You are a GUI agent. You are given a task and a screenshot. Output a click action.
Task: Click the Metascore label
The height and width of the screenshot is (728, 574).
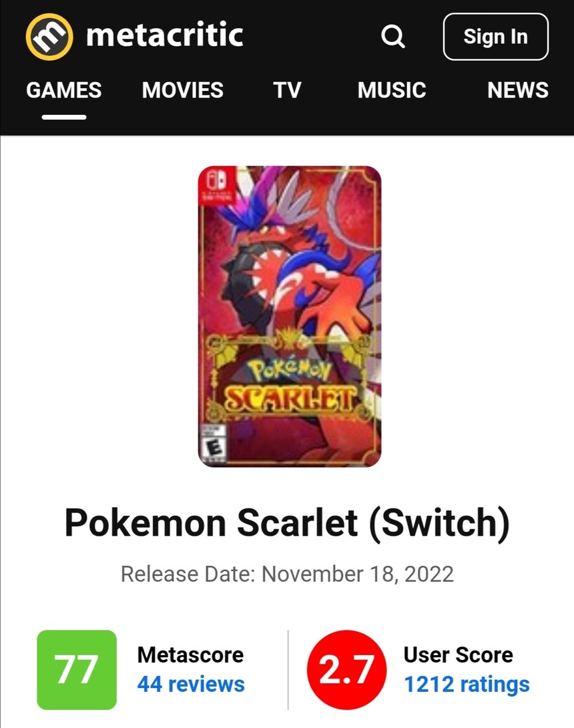(x=190, y=655)
